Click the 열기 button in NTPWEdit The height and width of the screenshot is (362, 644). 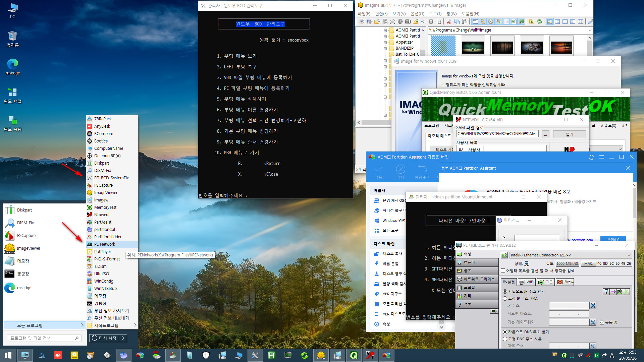click(569, 134)
